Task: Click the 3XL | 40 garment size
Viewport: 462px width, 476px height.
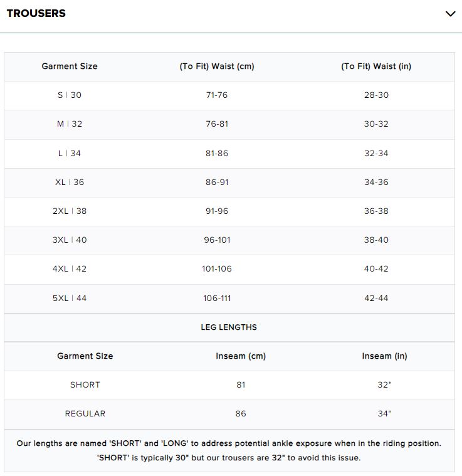Action: click(x=70, y=240)
